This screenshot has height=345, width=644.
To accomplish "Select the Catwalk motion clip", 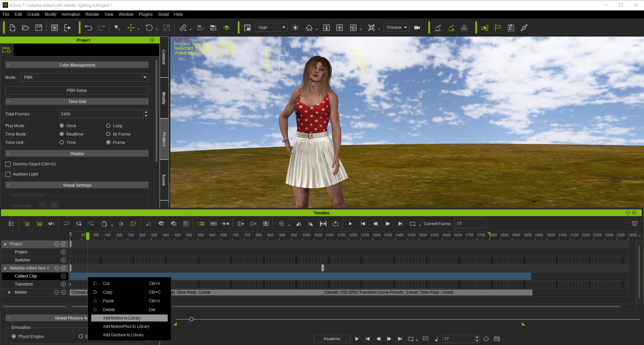I will (427, 292).
